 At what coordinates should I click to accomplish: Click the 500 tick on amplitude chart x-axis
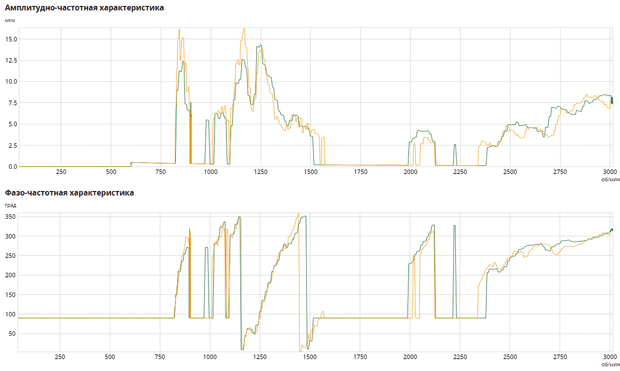[111, 172]
